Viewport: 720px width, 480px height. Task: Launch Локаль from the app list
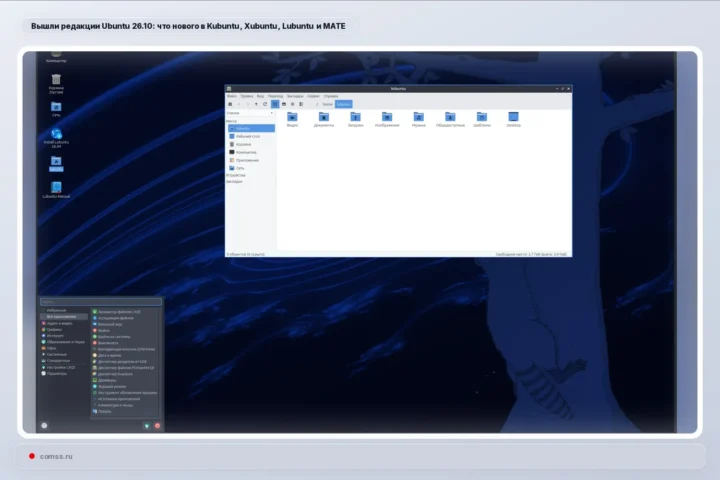125,412
